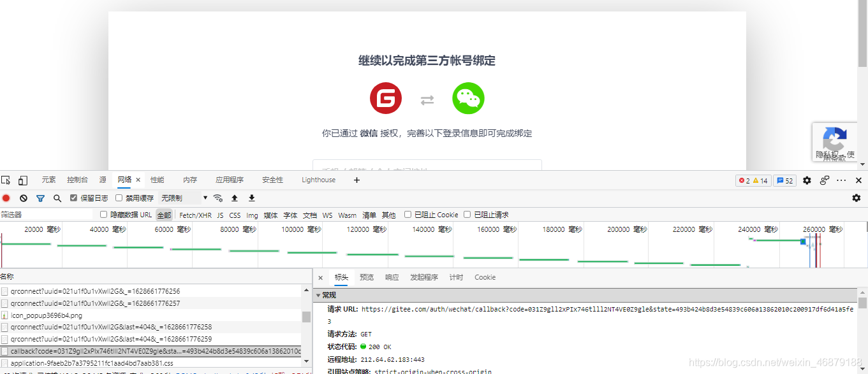The image size is (868, 374).
Task: Open network conditions wifi-gear icon
Action: pos(218,198)
